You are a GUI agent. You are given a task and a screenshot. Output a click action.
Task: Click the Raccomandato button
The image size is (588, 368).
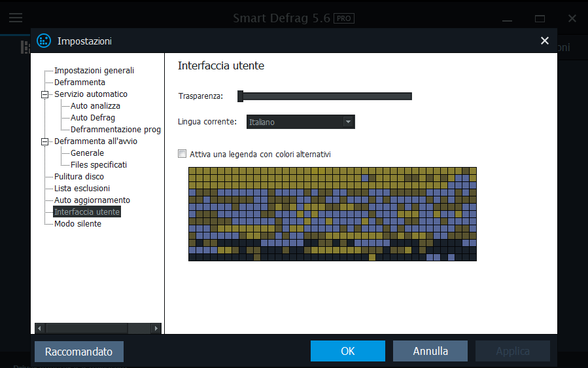tap(78, 352)
